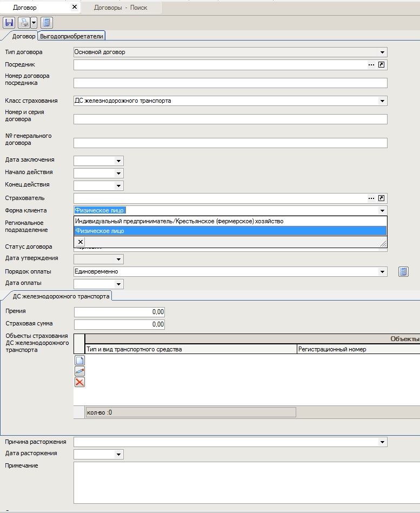Close the Договор tab
The height and width of the screenshot is (513, 420).
point(74,8)
